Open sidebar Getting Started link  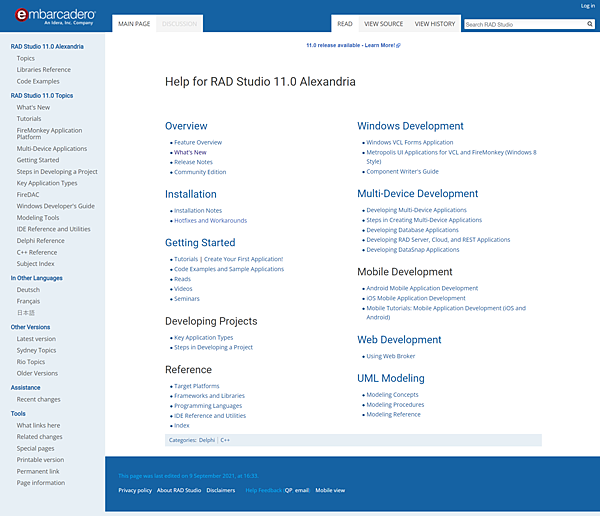point(38,160)
